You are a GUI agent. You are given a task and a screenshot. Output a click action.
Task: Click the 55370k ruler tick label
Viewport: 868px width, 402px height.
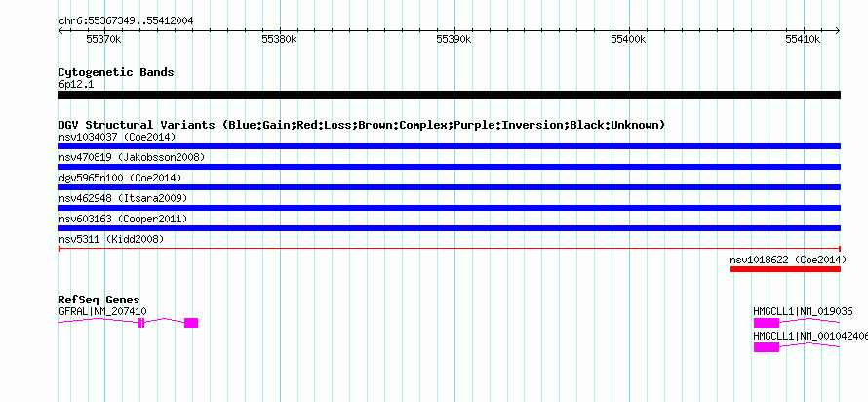[x=104, y=40]
